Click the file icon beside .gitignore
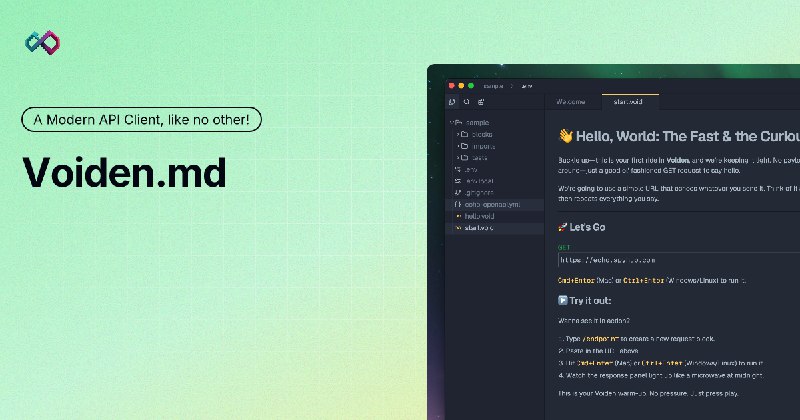Screen dimensions: 800x420 [x=458, y=193]
